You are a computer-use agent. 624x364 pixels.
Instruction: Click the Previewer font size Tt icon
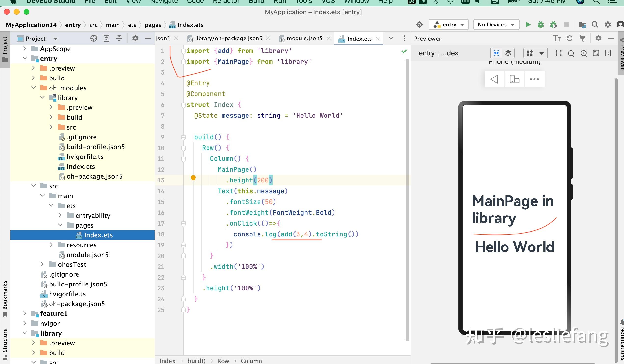click(x=557, y=38)
